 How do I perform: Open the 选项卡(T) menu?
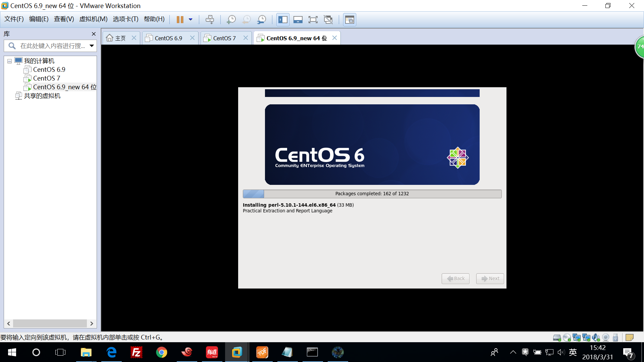pos(126,19)
